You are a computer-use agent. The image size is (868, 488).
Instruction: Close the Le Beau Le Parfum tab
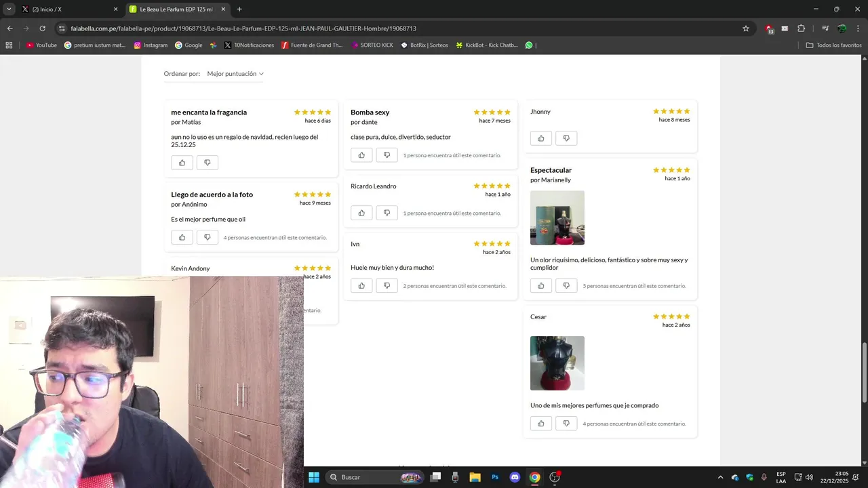point(223,9)
